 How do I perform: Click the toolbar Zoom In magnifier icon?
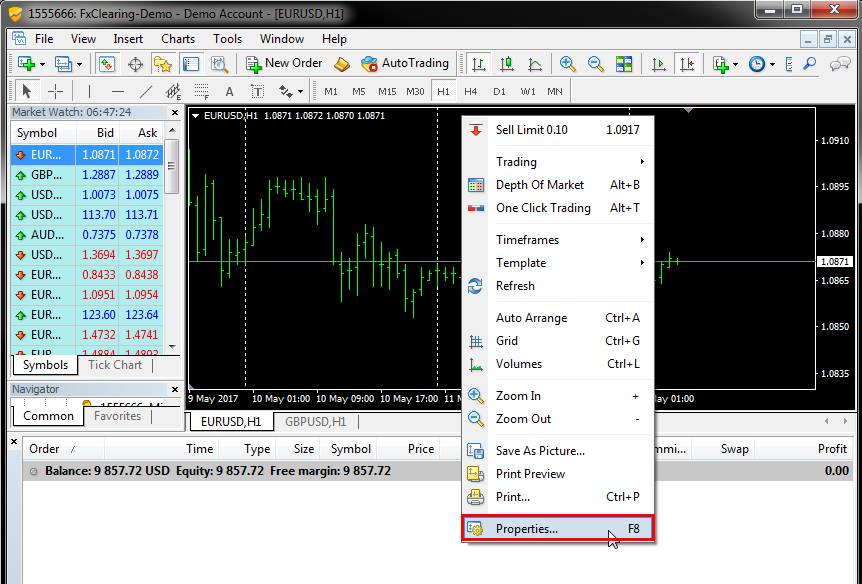tap(568, 63)
